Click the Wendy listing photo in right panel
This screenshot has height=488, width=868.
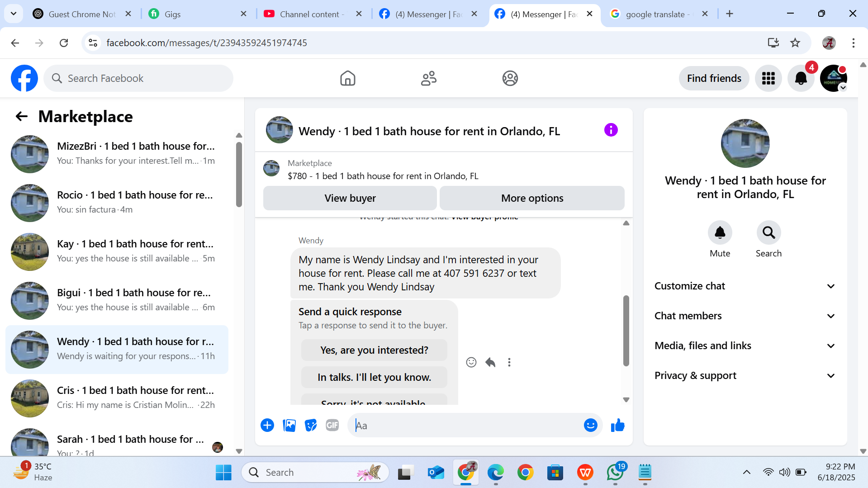pyautogui.click(x=745, y=143)
